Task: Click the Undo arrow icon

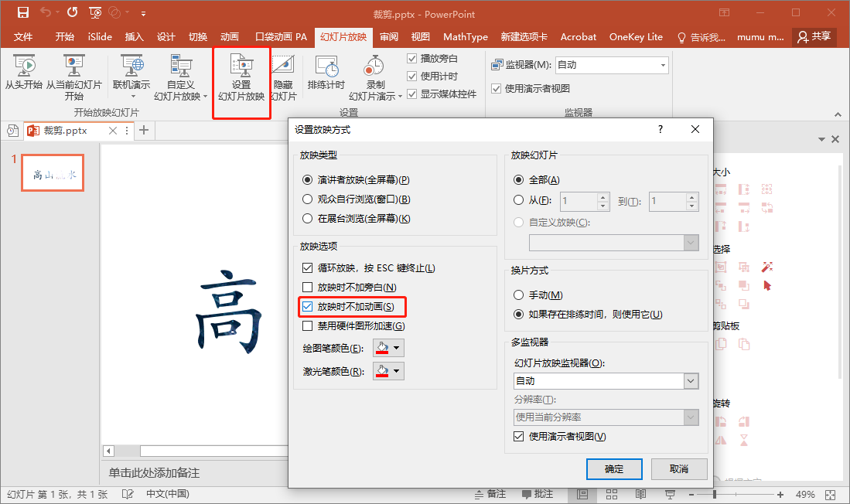Action: coord(46,12)
